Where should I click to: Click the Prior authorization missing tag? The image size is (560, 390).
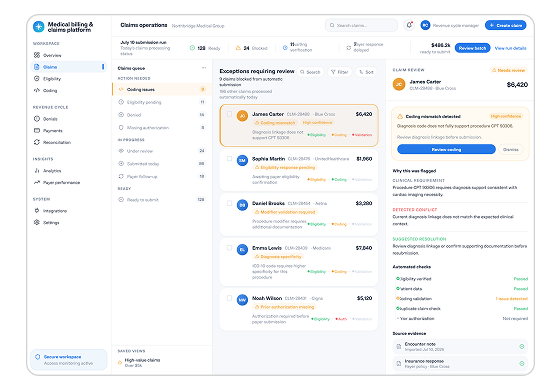tap(284, 307)
